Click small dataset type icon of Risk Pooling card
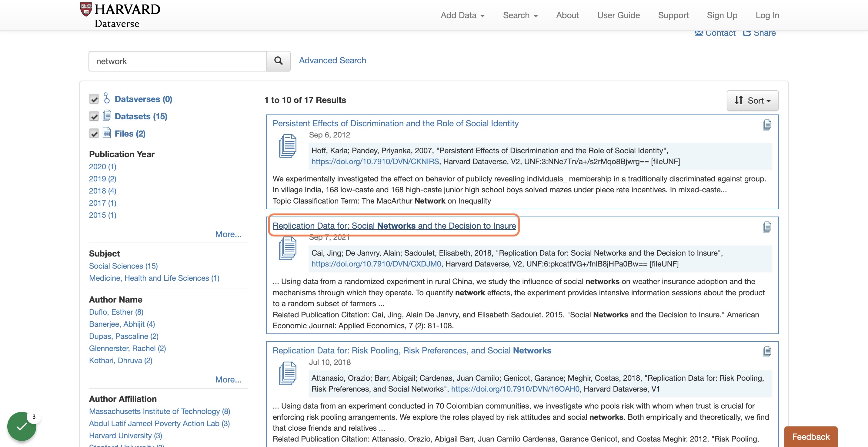The width and height of the screenshot is (868, 447). click(x=766, y=352)
